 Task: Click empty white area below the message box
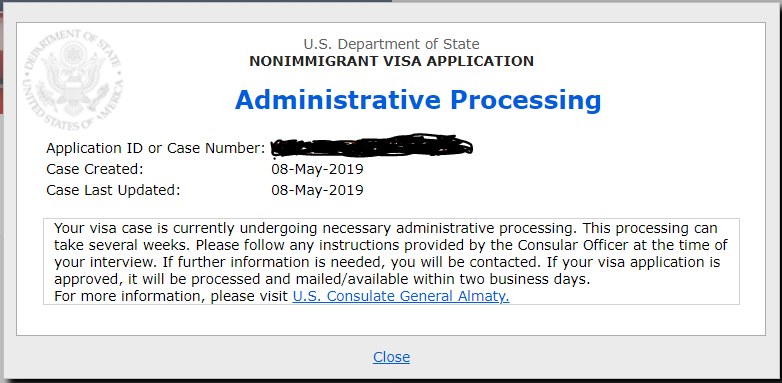coord(391,320)
